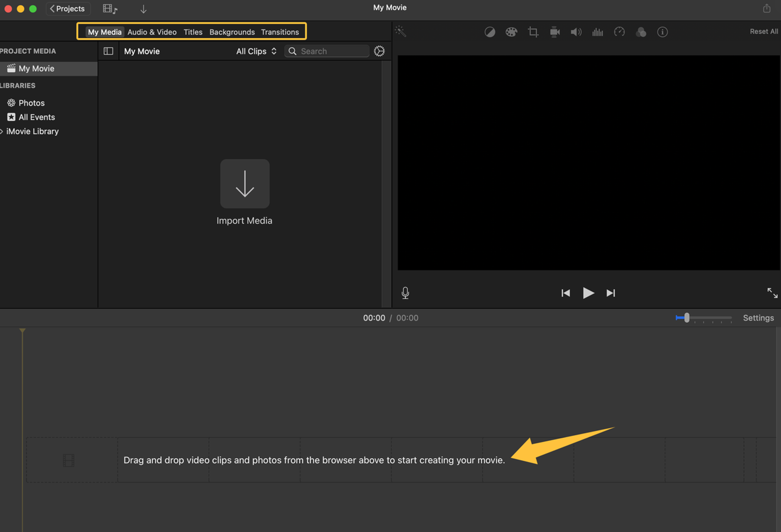Image resolution: width=781 pixels, height=532 pixels.
Task: Open noise reduction and equalizer
Action: (597, 32)
